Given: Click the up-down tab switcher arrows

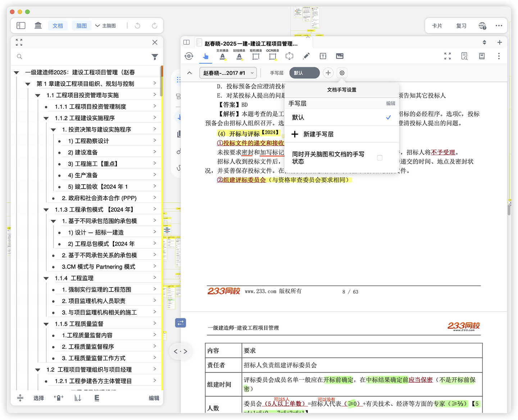Looking at the screenshot, I should [485, 42].
